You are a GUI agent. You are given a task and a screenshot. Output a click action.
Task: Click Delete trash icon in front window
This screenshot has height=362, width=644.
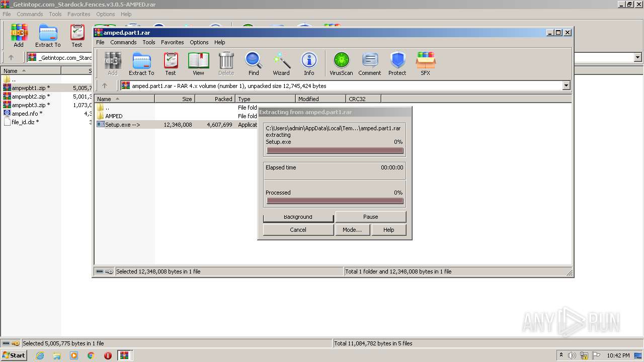pos(226,64)
